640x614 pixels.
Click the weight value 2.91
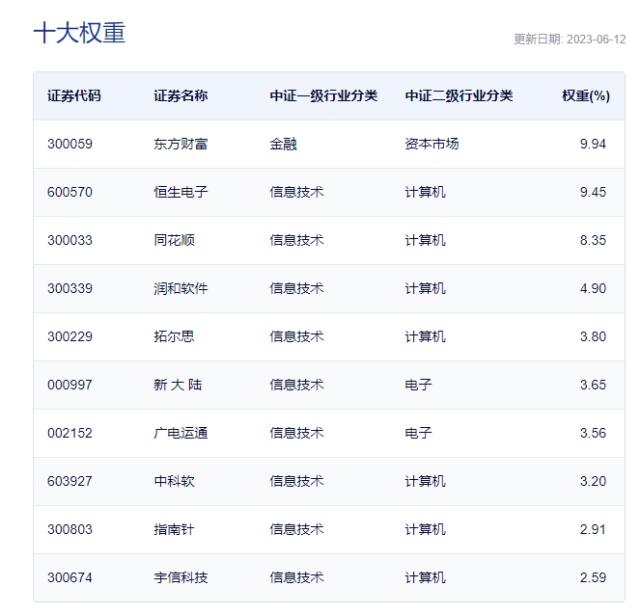pyautogui.click(x=593, y=529)
